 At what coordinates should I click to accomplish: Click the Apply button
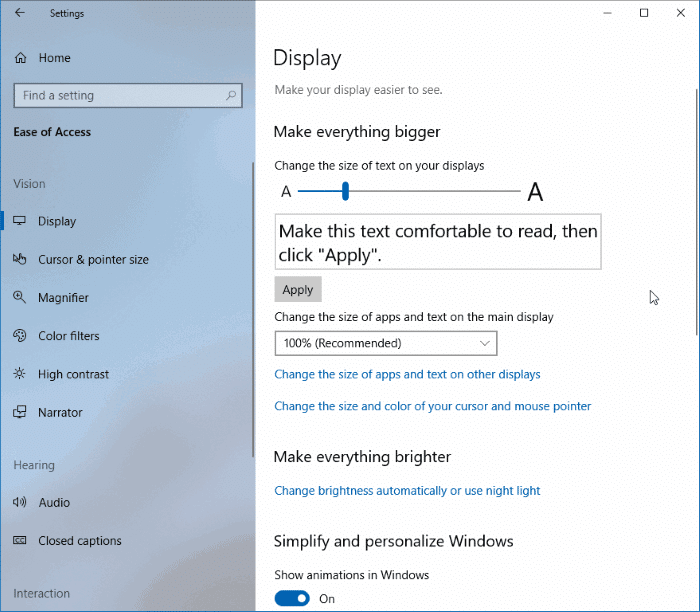coord(298,289)
